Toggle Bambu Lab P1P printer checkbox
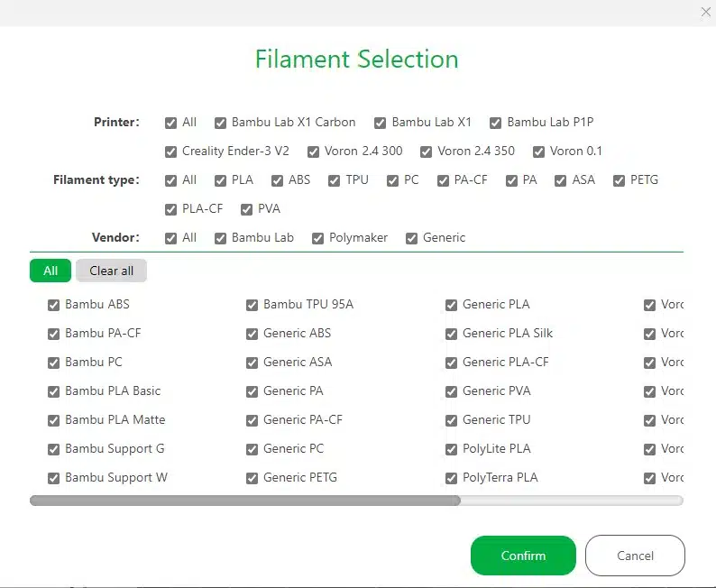716x588 pixels. [495, 123]
